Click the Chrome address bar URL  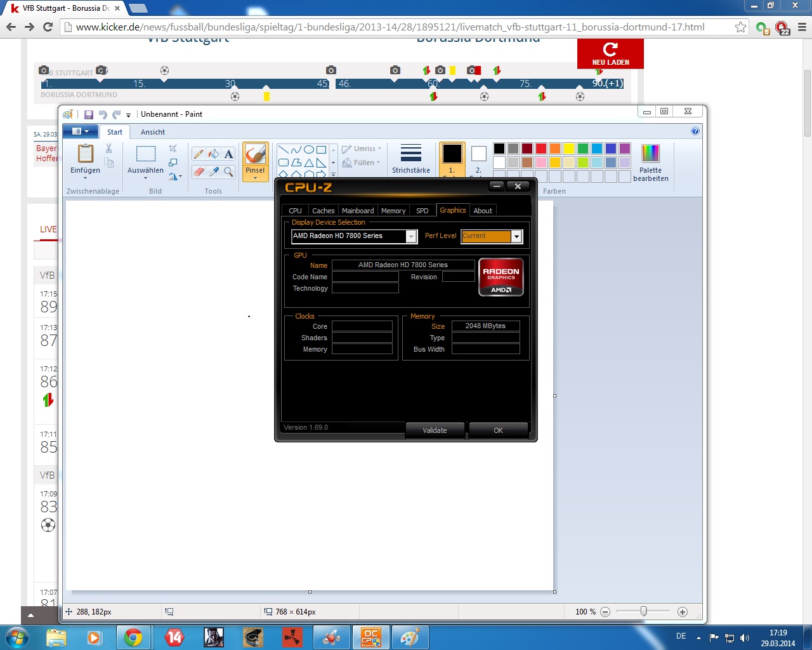(x=390, y=27)
